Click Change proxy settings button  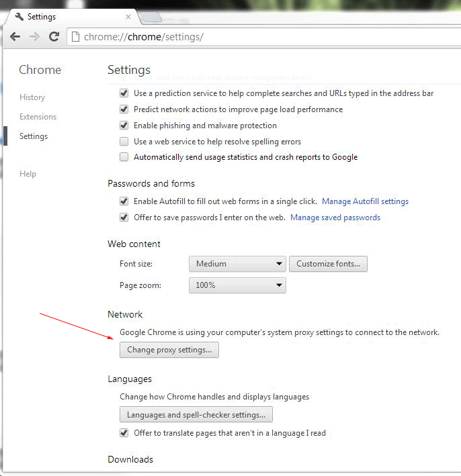(x=169, y=350)
